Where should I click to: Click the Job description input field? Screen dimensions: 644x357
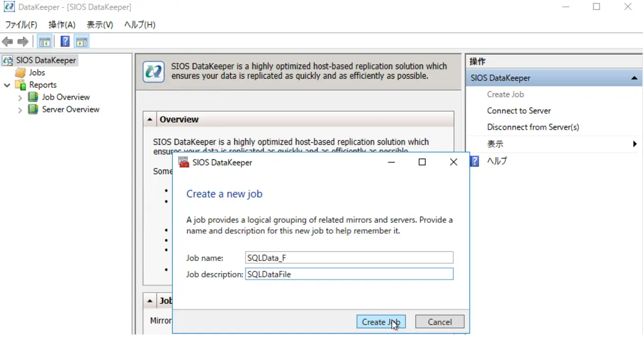pos(349,274)
